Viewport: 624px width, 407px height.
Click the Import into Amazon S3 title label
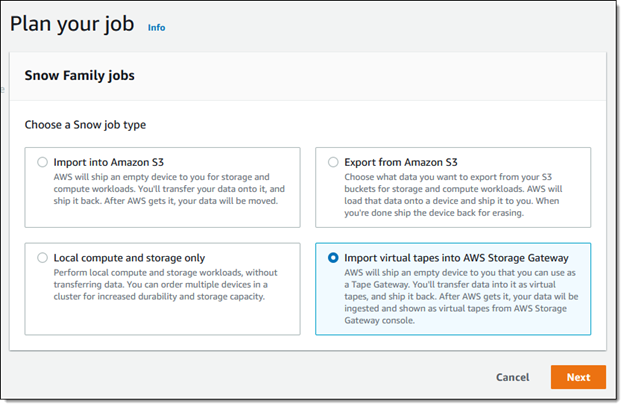109,162
